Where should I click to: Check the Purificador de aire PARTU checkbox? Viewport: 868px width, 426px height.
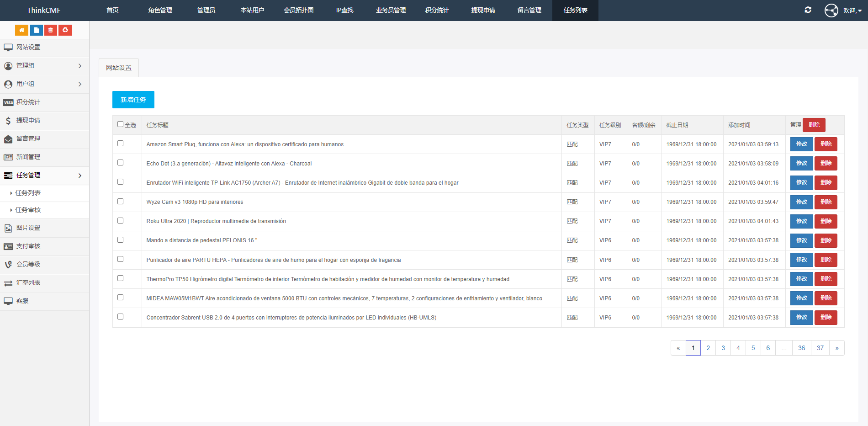(120, 259)
